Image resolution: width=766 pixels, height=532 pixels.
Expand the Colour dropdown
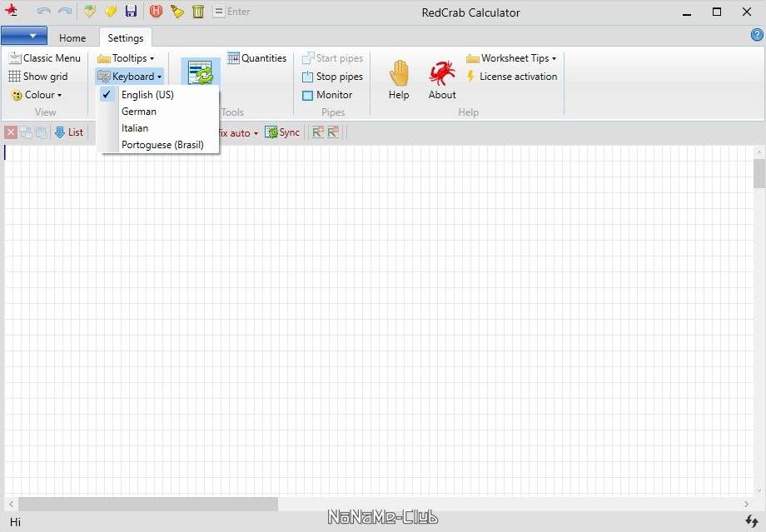(x=37, y=95)
